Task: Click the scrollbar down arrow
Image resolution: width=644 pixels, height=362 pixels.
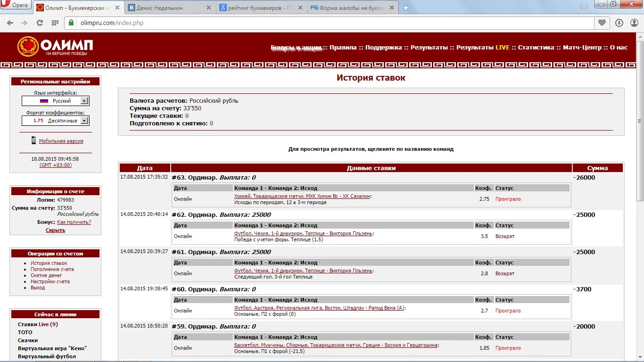Action: pyautogui.click(x=640, y=358)
